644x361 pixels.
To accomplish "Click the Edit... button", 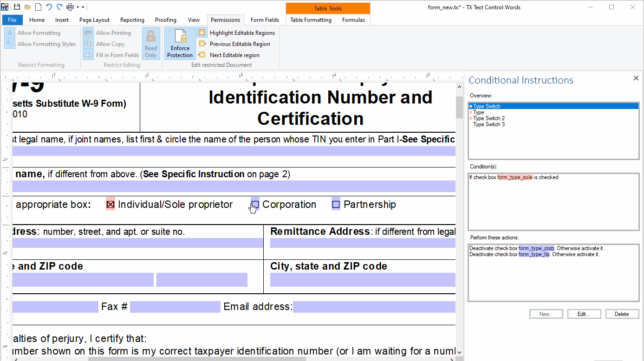I will [x=584, y=314].
